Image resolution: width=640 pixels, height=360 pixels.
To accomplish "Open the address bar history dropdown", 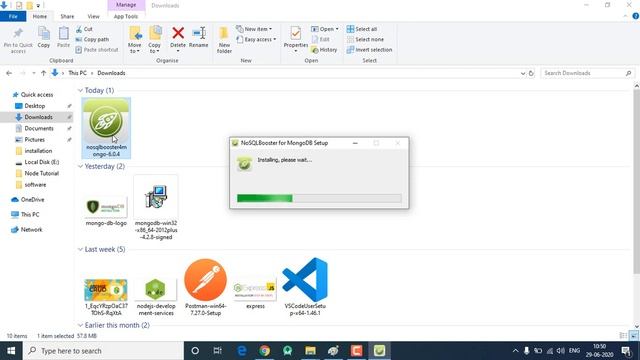I will pyautogui.click(x=523, y=73).
